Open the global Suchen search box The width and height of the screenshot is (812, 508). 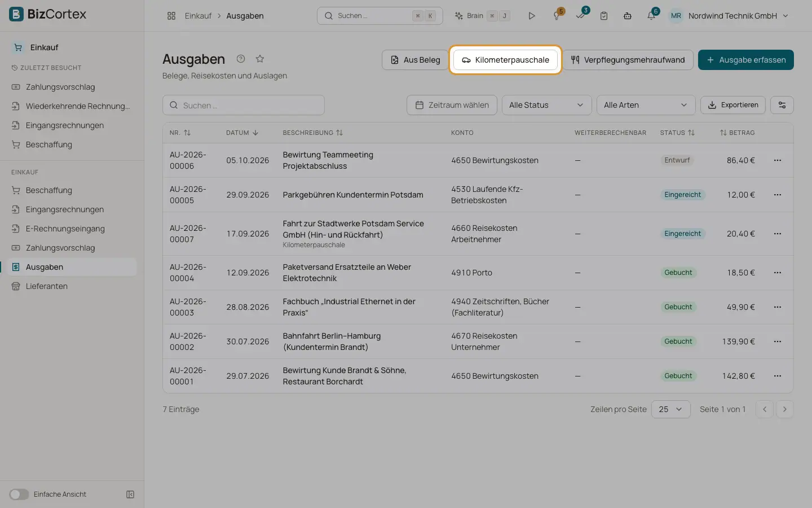coord(380,16)
